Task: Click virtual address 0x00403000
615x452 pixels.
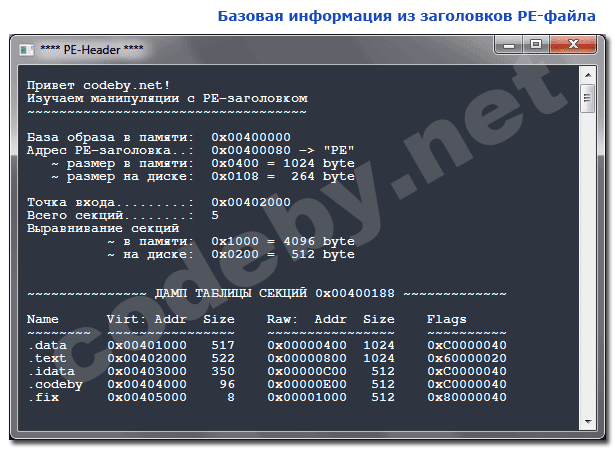Action: 147,371
